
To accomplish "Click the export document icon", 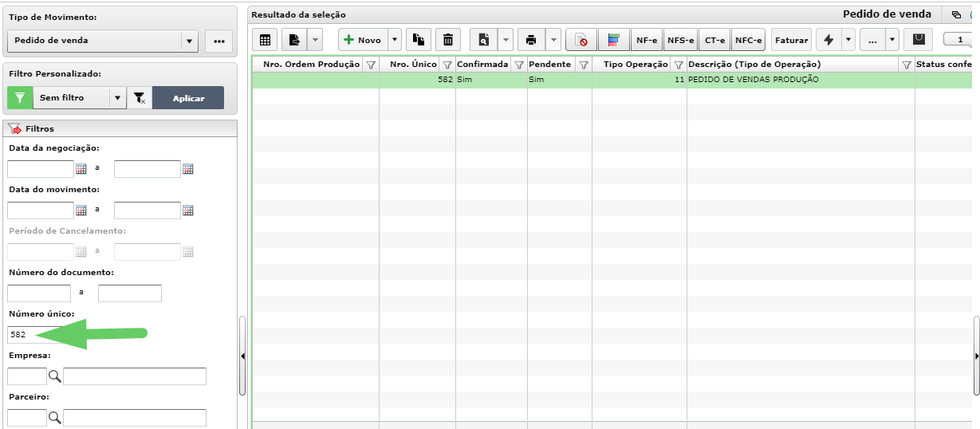I will [294, 40].
